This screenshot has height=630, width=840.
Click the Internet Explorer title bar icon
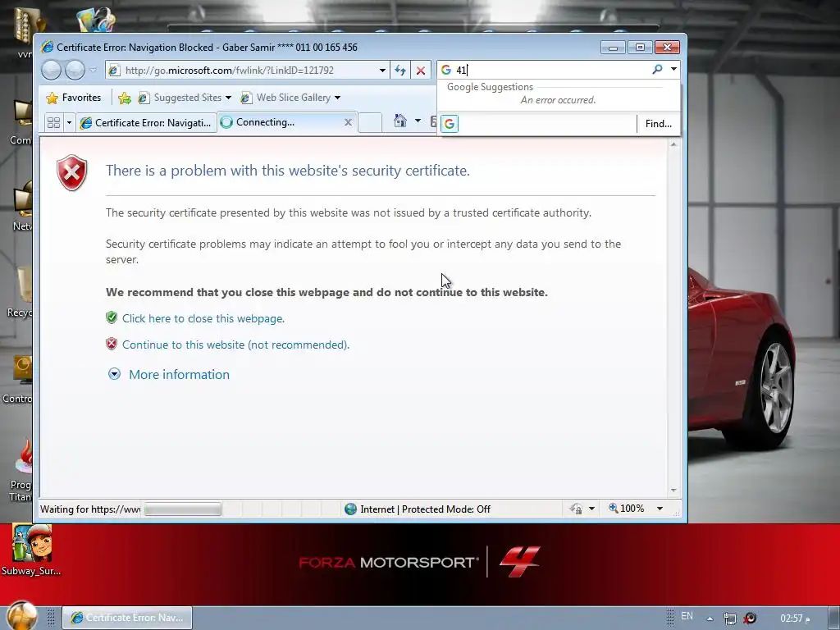48,47
